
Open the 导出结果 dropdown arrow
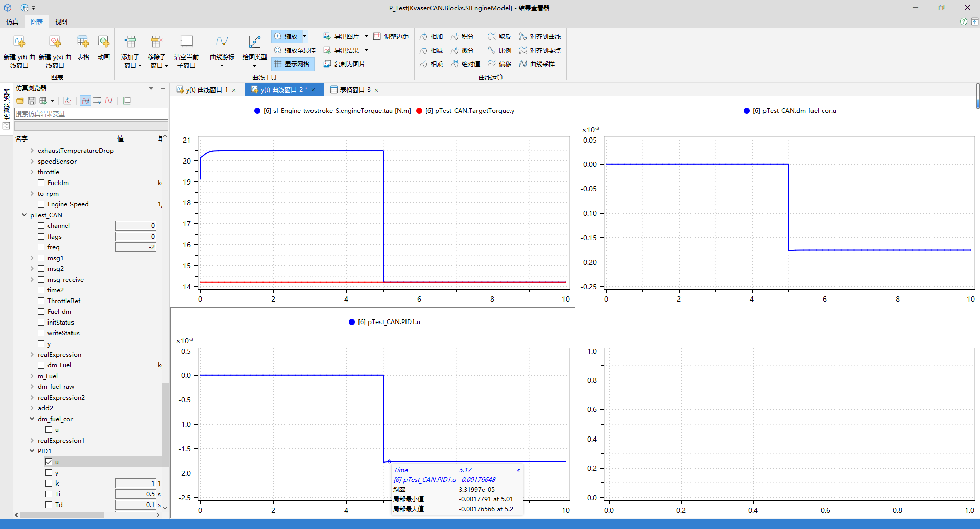pos(366,50)
